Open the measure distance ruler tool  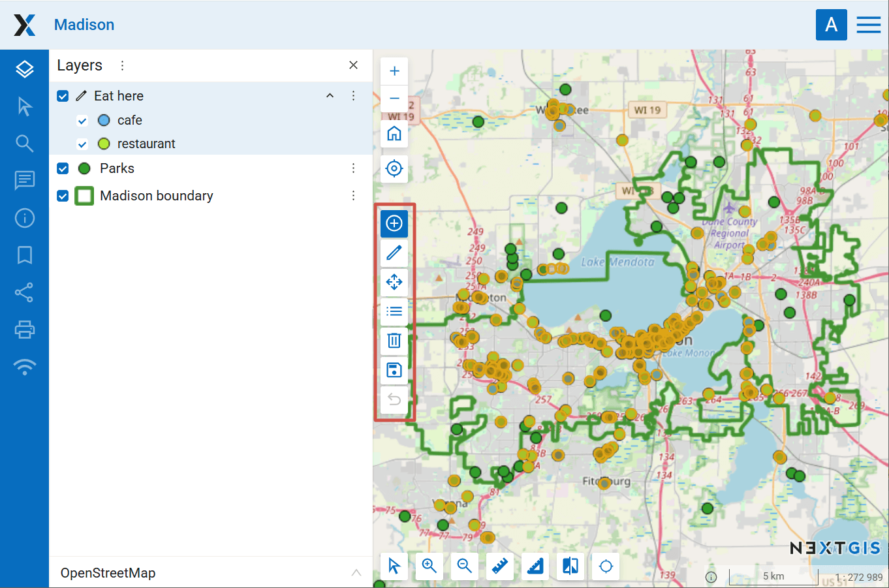[500, 566]
